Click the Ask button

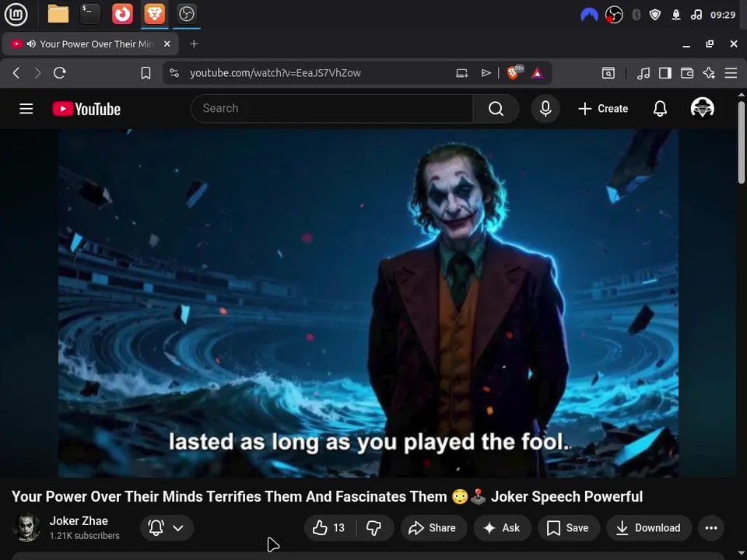(x=502, y=527)
